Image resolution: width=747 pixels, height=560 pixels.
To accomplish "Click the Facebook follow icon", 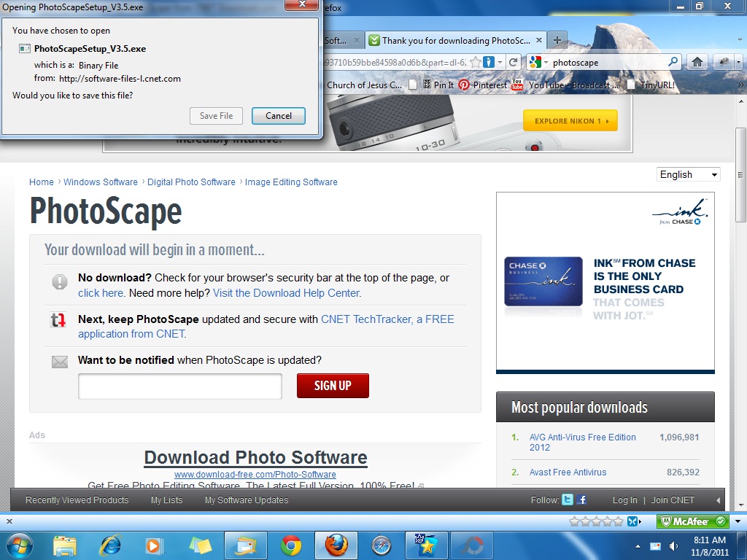I will coord(581,499).
